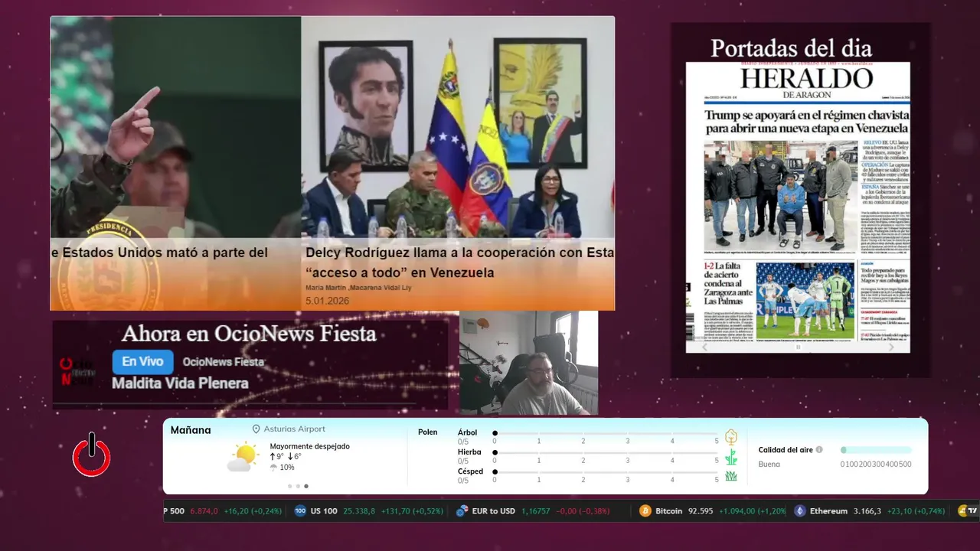Click the Trump headline on Heraldo front page
Image resolution: width=980 pixels, height=551 pixels.
[806, 122]
